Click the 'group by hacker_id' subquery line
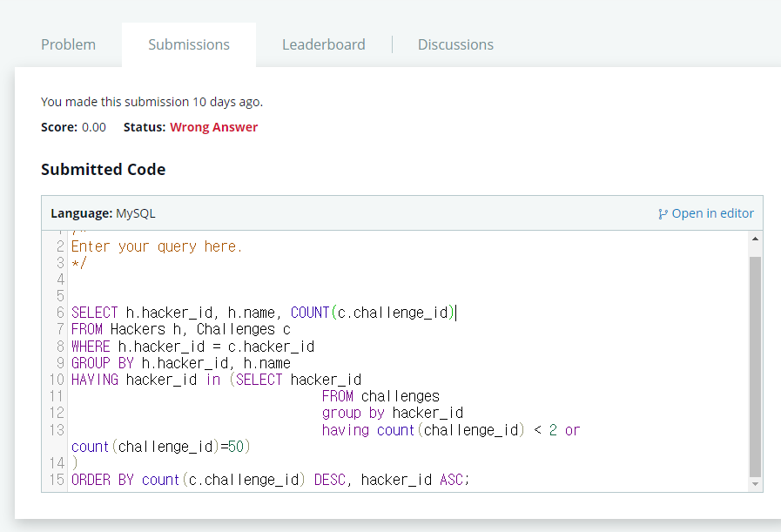The height and width of the screenshot is (532, 781). coord(393,413)
